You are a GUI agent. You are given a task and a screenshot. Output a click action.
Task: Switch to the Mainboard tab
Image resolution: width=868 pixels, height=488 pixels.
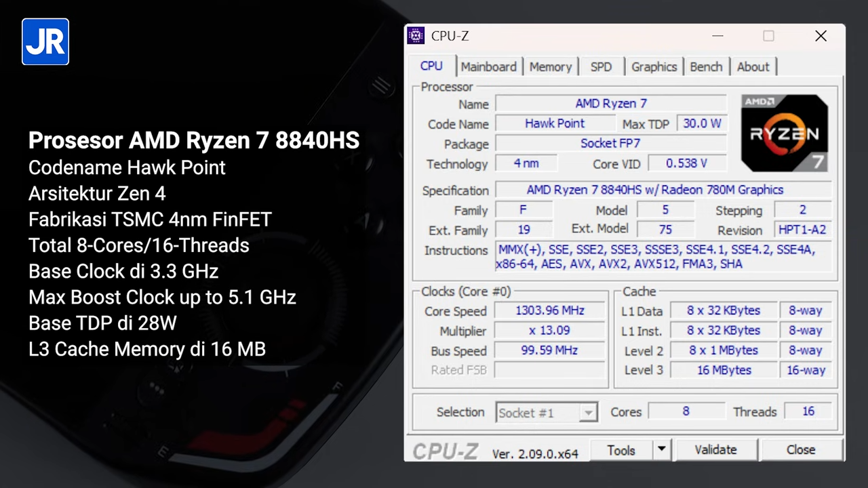pos(488,66)
